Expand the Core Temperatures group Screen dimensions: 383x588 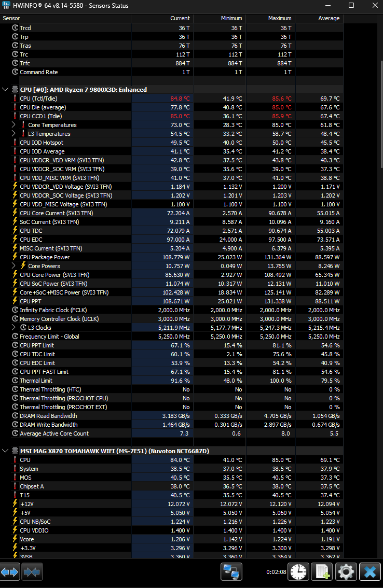13,124
